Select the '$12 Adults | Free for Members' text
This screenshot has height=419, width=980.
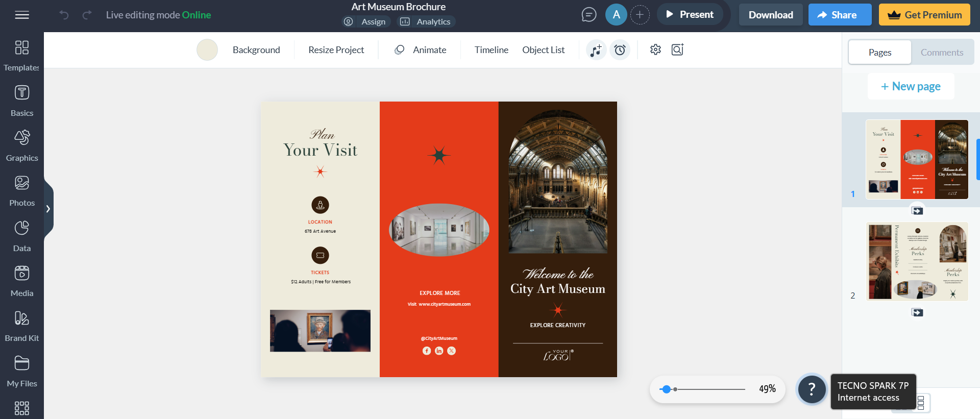tap(321, 282)
